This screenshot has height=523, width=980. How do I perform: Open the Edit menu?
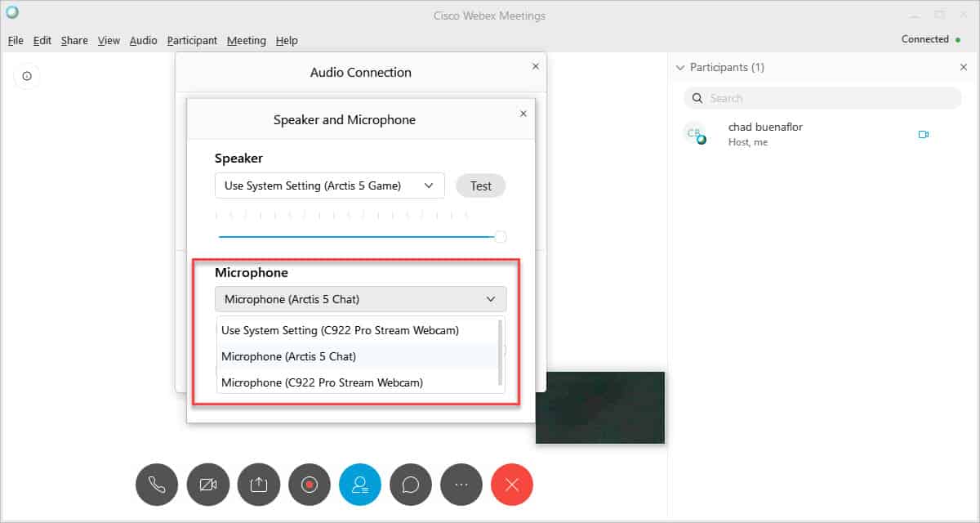tap(42, 40)
